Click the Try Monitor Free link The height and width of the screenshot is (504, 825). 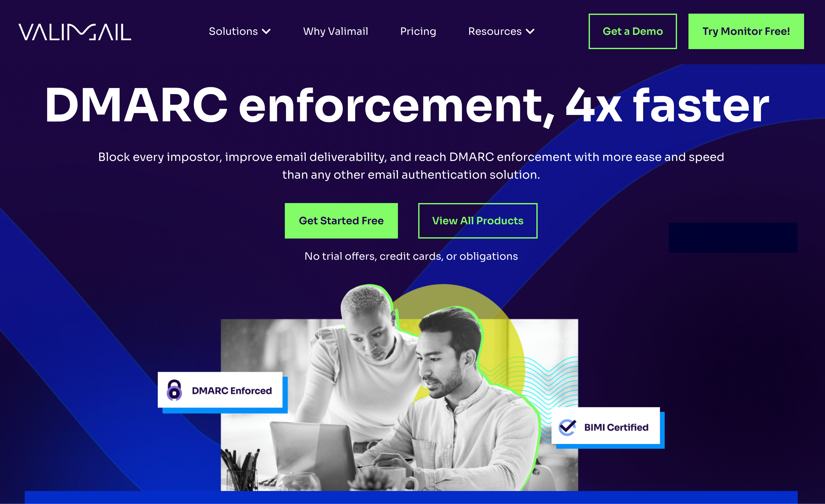tap(745, 31)
